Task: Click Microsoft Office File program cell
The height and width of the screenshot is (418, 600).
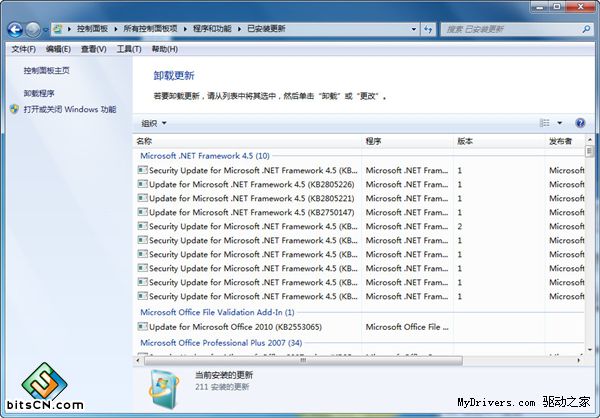Action: (x=407, y=327)
